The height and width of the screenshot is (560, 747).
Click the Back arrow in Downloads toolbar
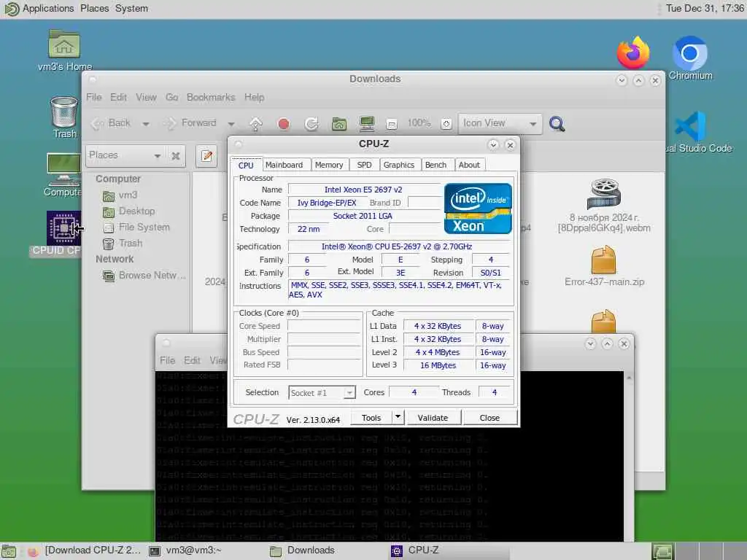coord(111,123)
